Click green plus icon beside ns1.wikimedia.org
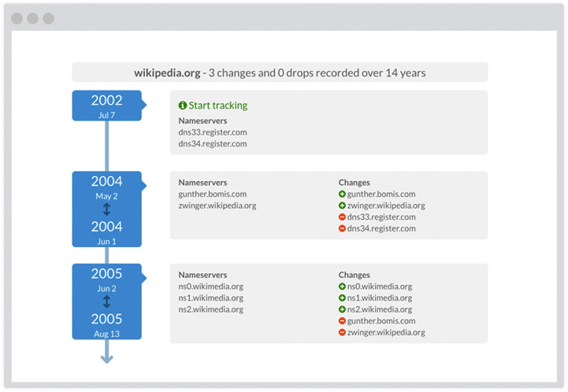This screenshot has width=568, height=392. coord(342,298)
